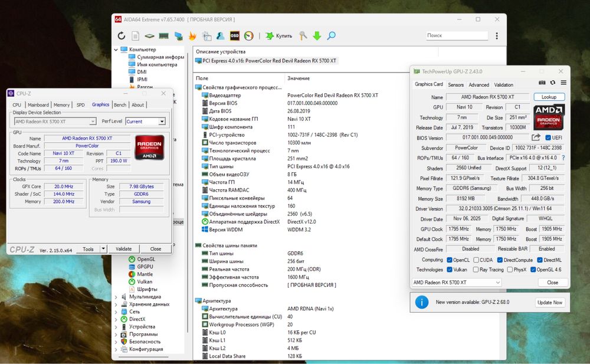Select the OpenGL item in AIDA64 tree

tap(146, 260)
